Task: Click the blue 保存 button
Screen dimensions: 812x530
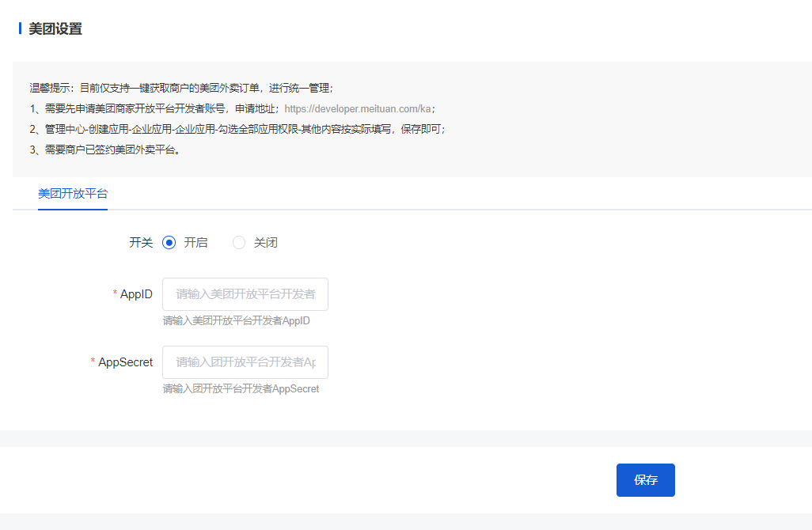Action: click(645, 480)
